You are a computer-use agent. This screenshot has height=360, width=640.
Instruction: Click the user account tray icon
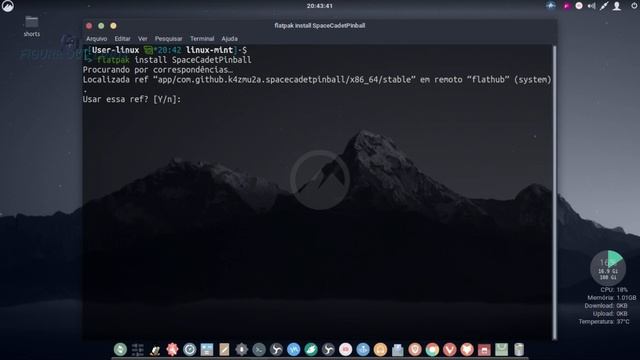(x=617, y=6)
